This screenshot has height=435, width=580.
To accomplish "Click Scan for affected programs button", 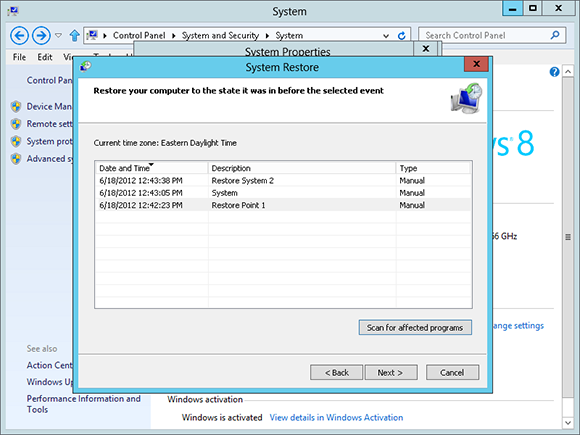I will tap(415, 327).
